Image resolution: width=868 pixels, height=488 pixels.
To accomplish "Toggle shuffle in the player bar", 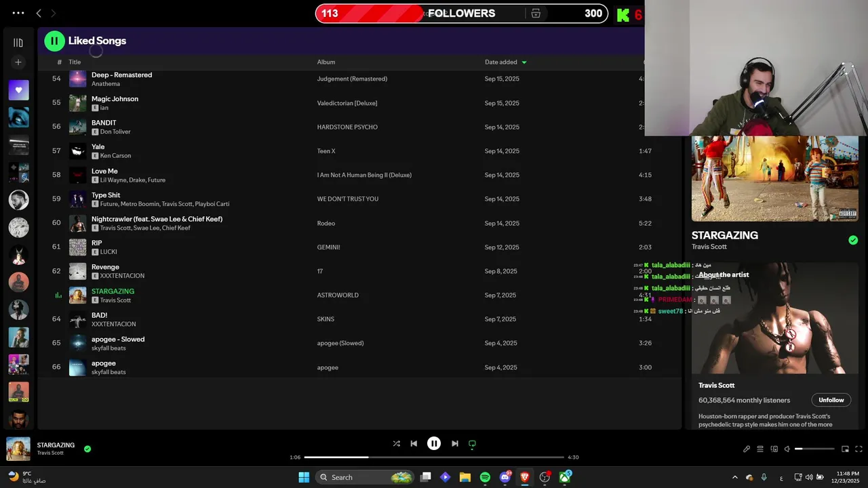I will 396,443.
